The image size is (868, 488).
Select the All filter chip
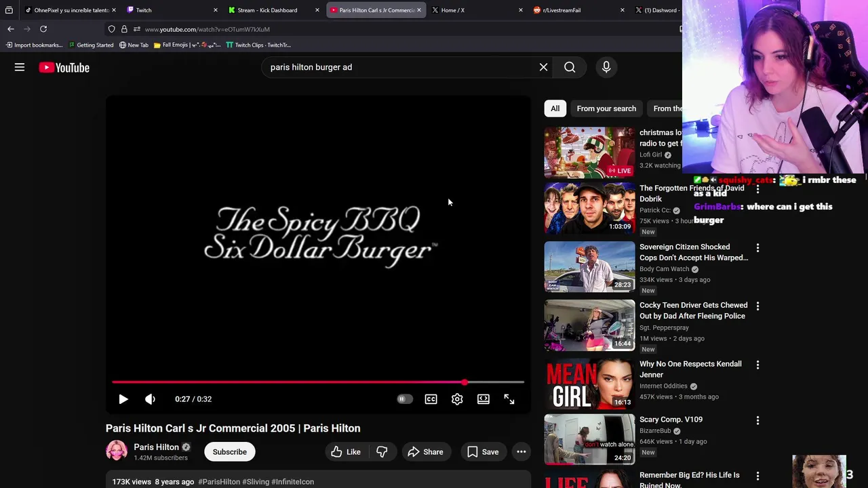coord(555,108)
